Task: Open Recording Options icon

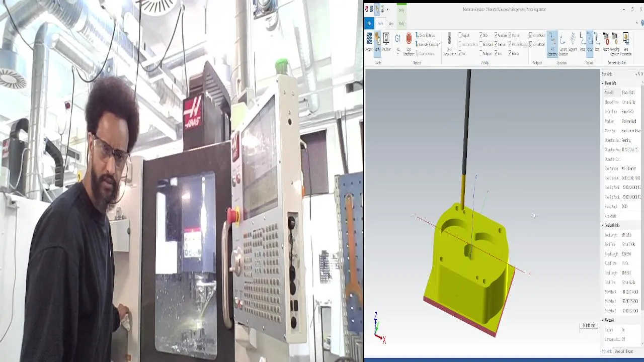Action: 615,44
